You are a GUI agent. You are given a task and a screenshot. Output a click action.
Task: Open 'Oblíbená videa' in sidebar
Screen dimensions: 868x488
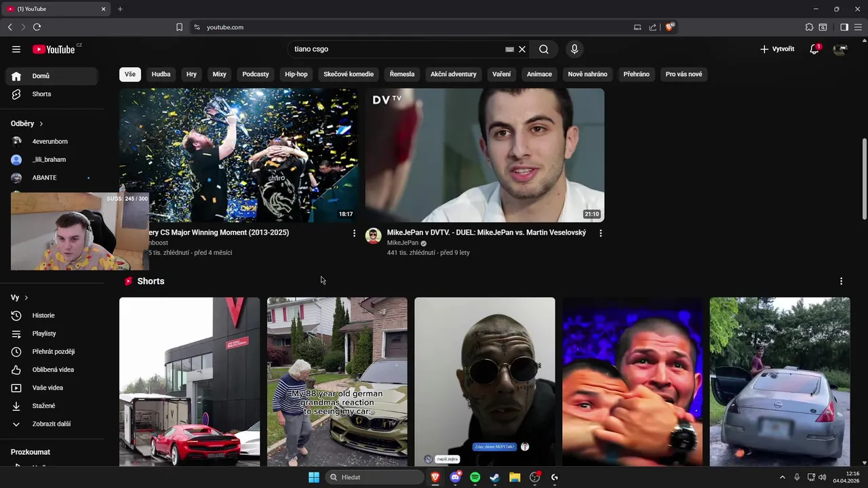[x=52, y=369]
